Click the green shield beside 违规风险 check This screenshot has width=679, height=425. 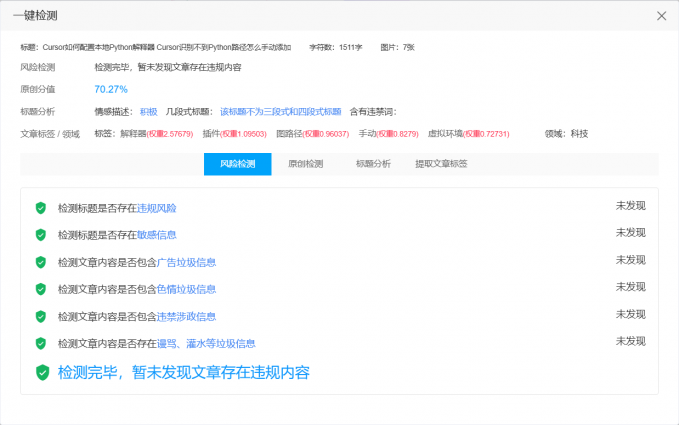[41, 208]
